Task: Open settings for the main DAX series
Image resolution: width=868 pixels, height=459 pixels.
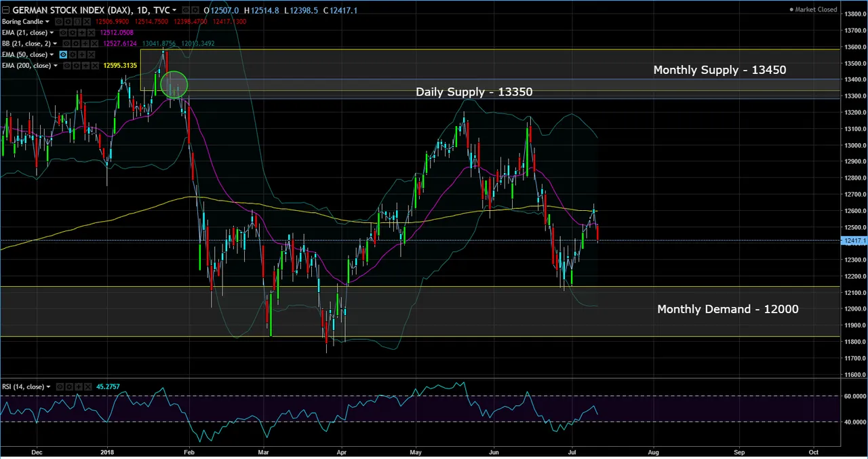Action: [x=195, y=10]
